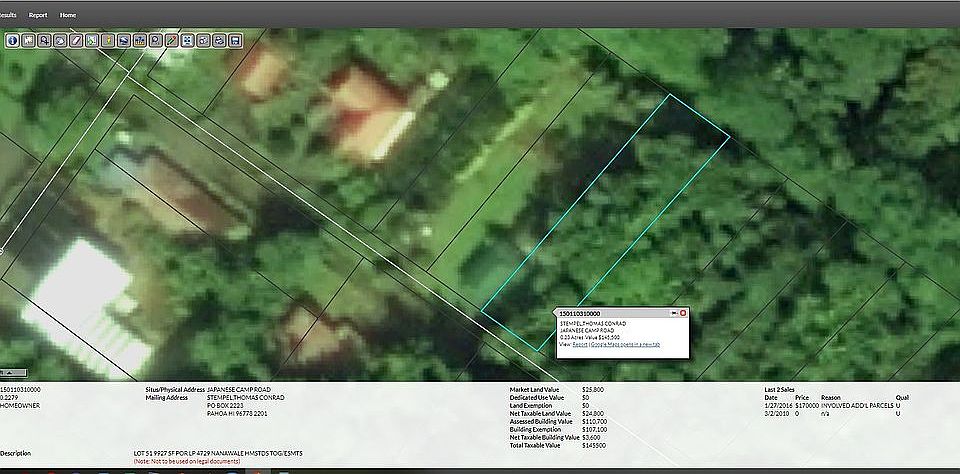This screenshot has width=960, height=474.
Task: Click the Building Exemption label
Action: point(536,429)
